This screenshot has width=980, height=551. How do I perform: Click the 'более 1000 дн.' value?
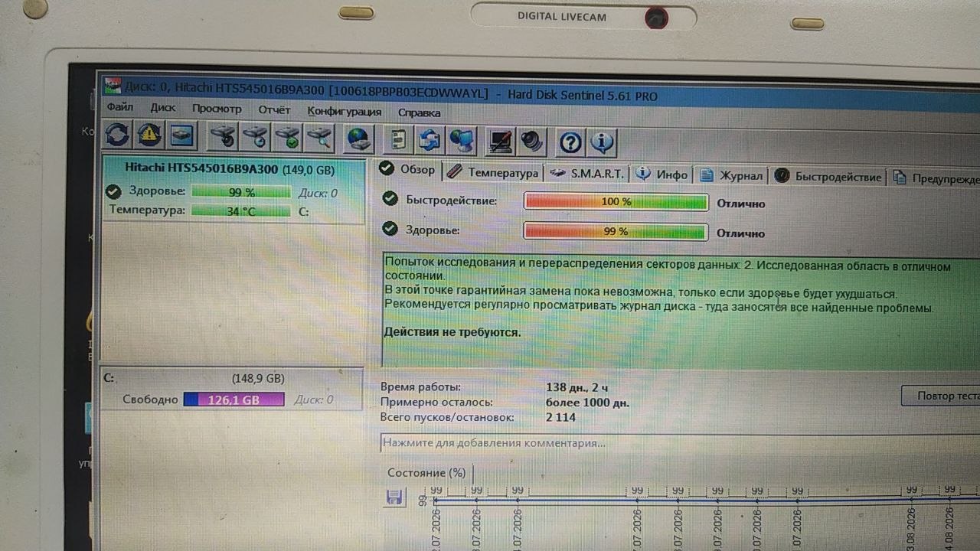tap(587, 403)
